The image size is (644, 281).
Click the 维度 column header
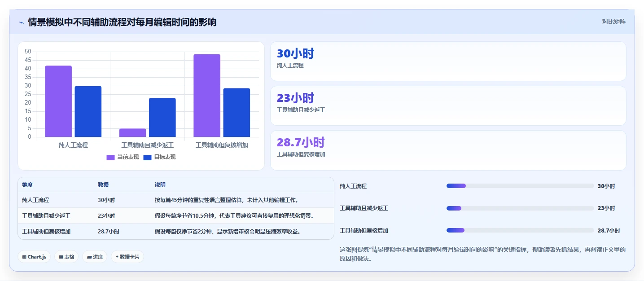pyautogui.click(x=27, y=185)
